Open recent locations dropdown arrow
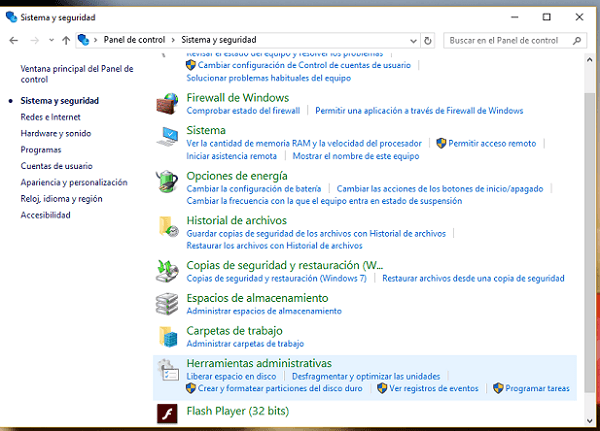Image resolution: width=600 pixels, height=431 pixels. tap(51, 40)
